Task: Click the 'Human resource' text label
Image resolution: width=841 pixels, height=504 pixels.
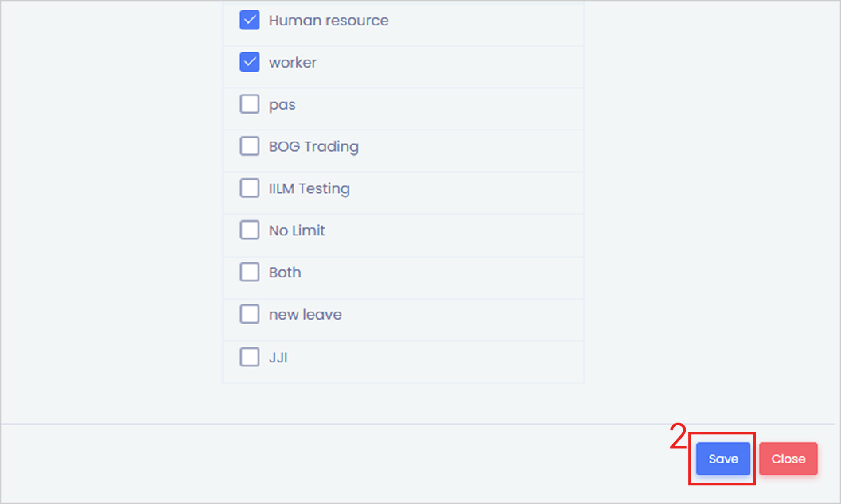Action: click(x=329, y=21)
